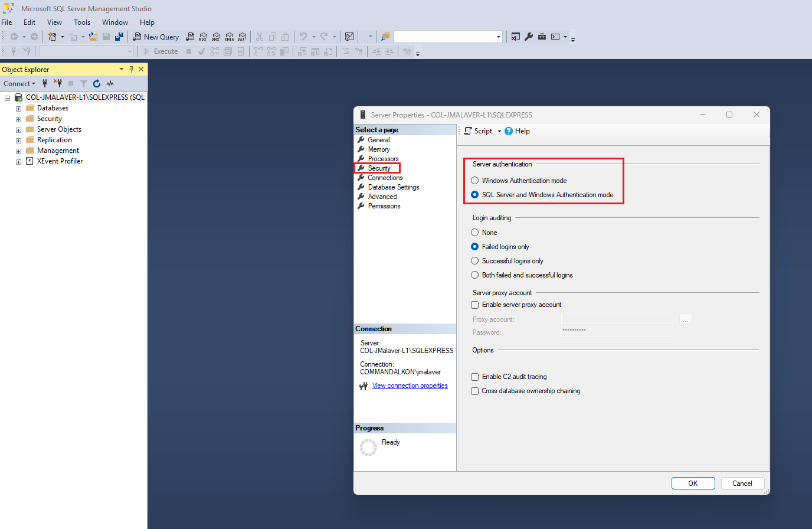The width and height of the screenshot is (812, 529).
Task: Click the Disconnect plug icon with red X
Action: point(58,83)
